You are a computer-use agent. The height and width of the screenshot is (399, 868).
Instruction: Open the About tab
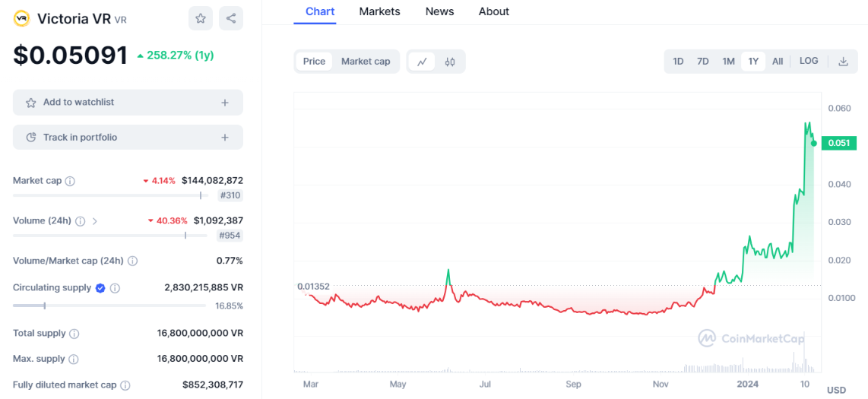click(x=494, y=11)
